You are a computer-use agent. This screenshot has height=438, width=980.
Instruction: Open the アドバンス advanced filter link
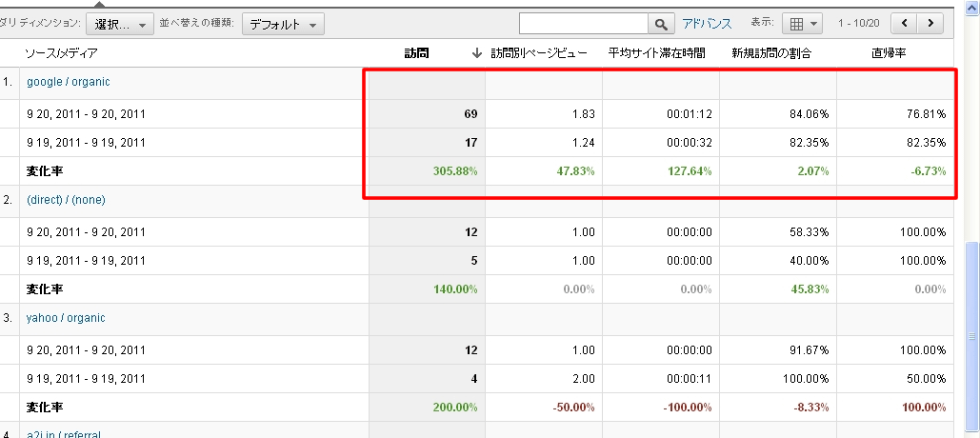[x=707, y=24]
